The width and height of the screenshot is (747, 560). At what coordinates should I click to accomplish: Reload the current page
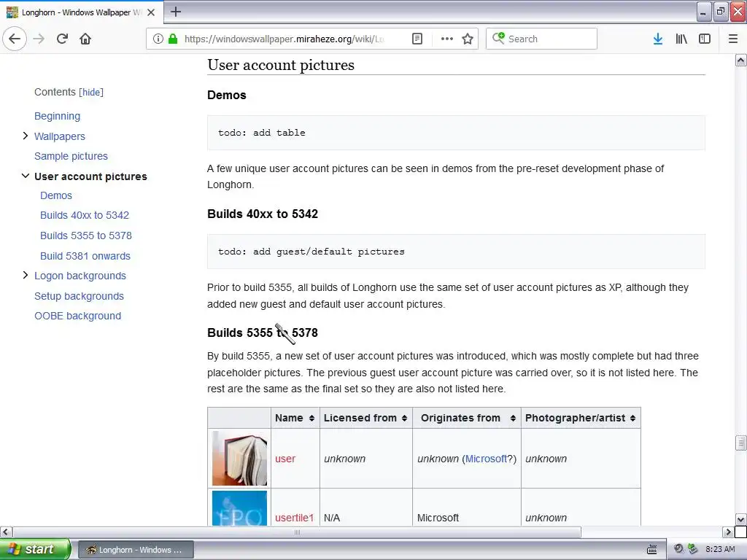coord(62,39)
